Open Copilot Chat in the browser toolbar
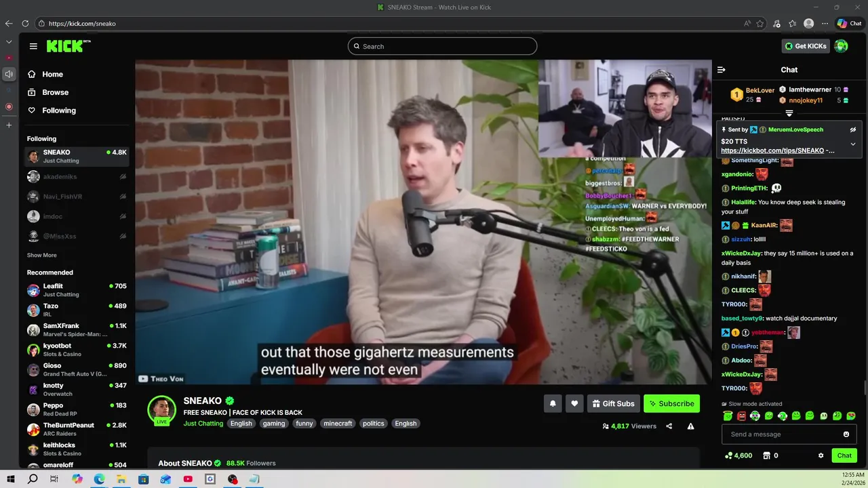The image size is (868, 488). pyautogui.click(x=849, y=23)
